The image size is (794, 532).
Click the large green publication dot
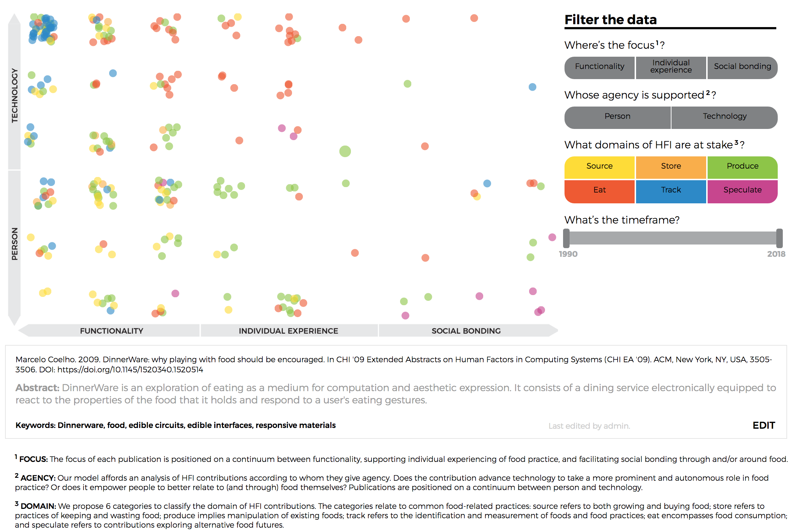click(x=345, y=151)
